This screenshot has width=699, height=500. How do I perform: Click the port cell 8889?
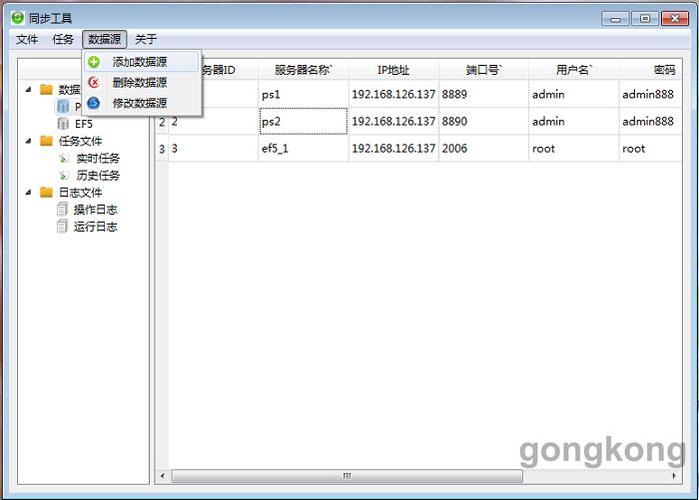point(484,94)
